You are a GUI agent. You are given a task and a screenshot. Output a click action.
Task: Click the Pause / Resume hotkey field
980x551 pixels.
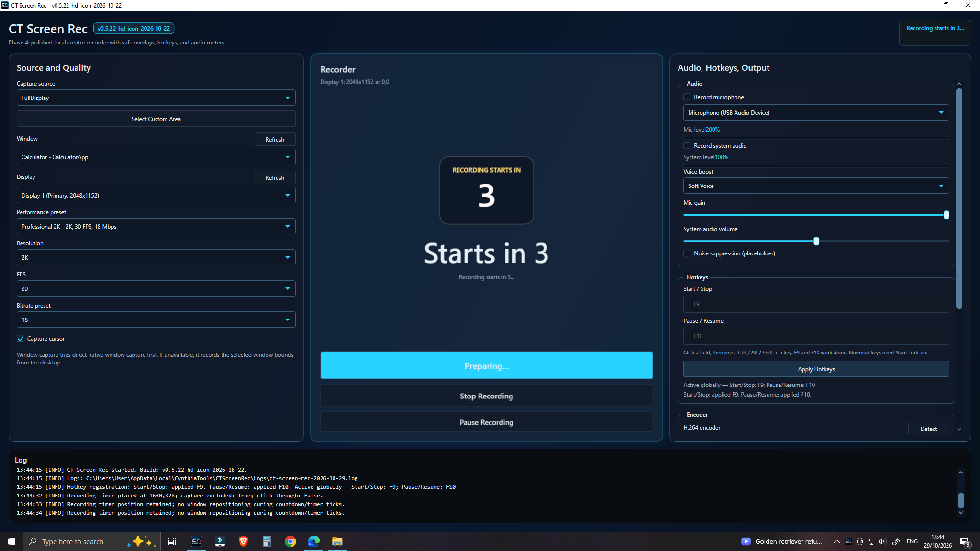click(x=816, y=336)
